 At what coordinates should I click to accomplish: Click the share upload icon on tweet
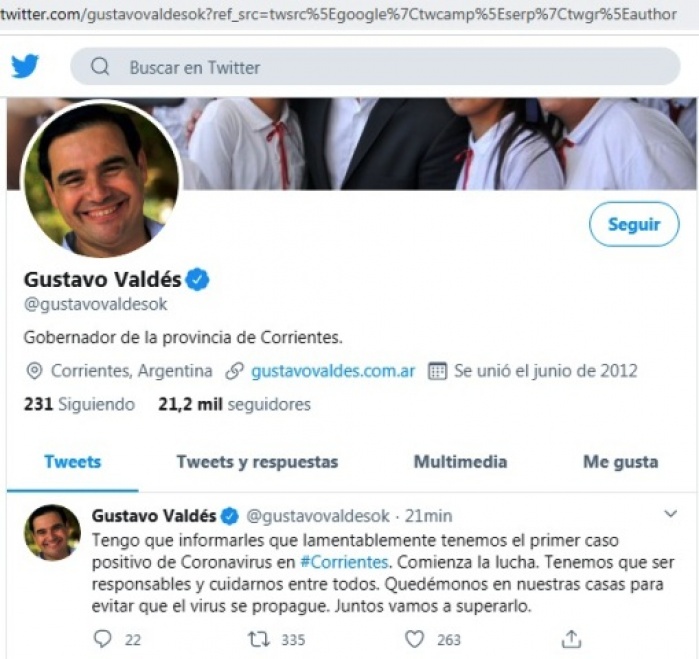(572, 639)
